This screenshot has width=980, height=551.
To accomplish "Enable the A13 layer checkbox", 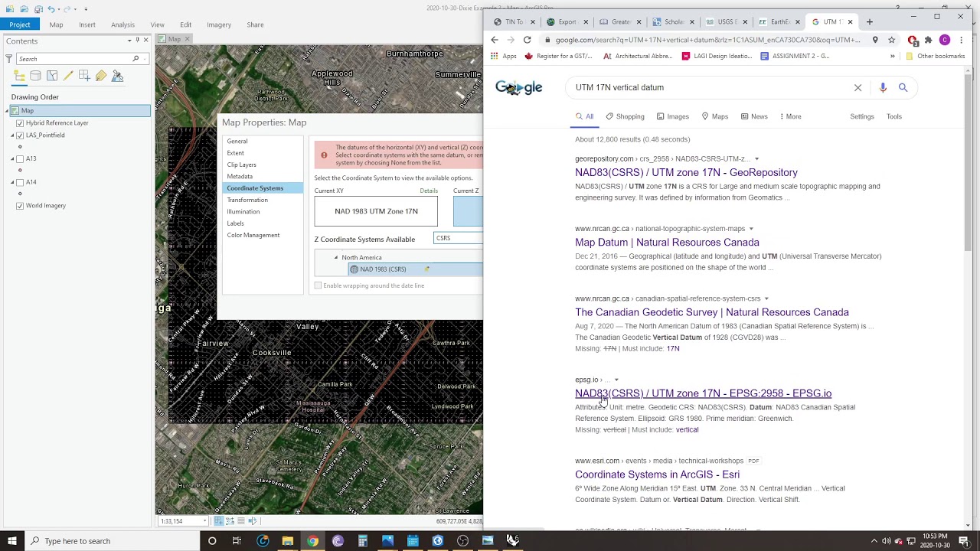I will pyautogui.click(x=20, y=159).
